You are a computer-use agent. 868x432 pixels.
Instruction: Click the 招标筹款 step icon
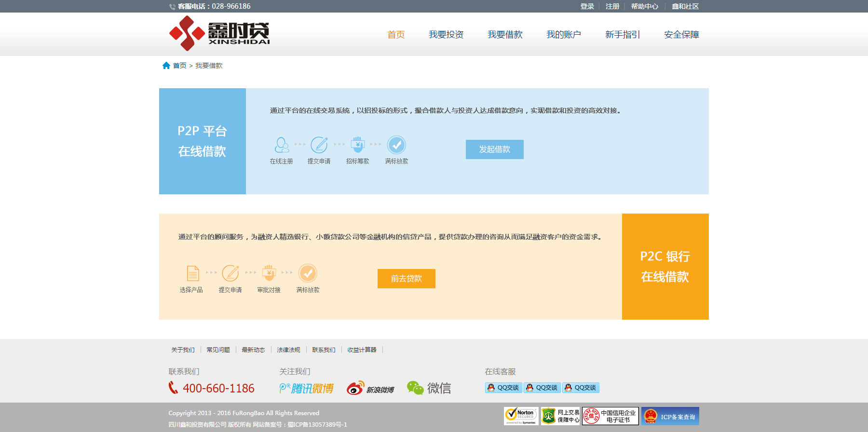[357, 145]
